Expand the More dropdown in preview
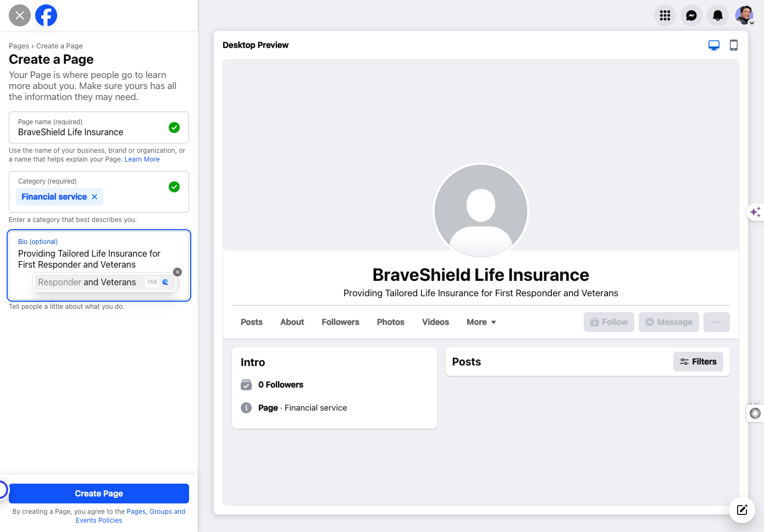Viewport: 764px width, 532px height. 481,322
